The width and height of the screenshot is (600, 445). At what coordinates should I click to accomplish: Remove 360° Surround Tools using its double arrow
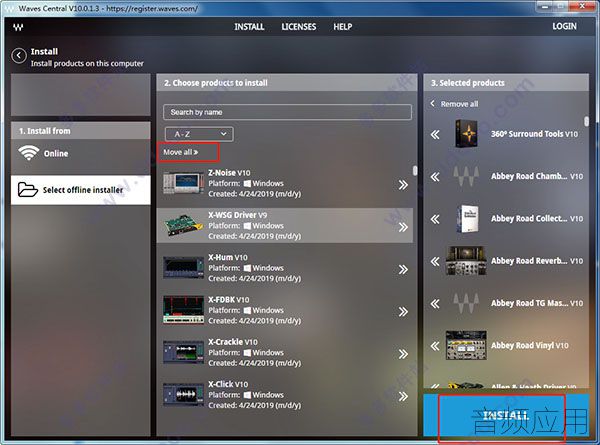tap(435, 135)
